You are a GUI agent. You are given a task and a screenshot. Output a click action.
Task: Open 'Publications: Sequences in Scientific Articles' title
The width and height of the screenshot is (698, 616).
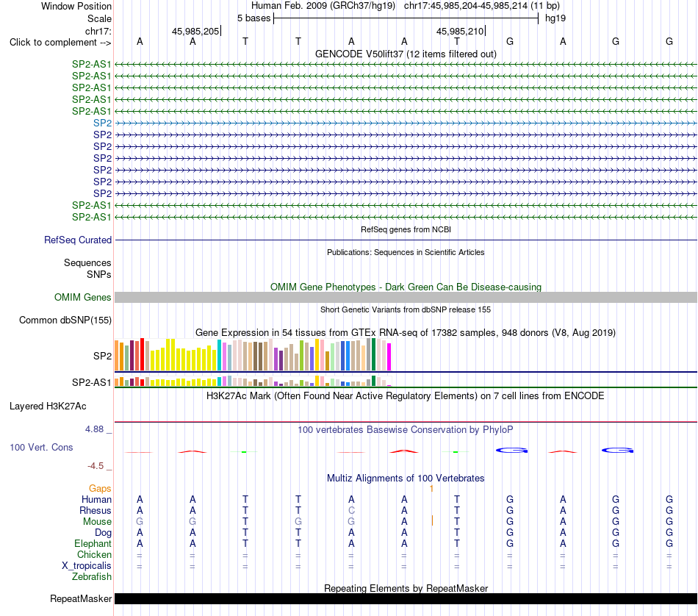[406, 252]
